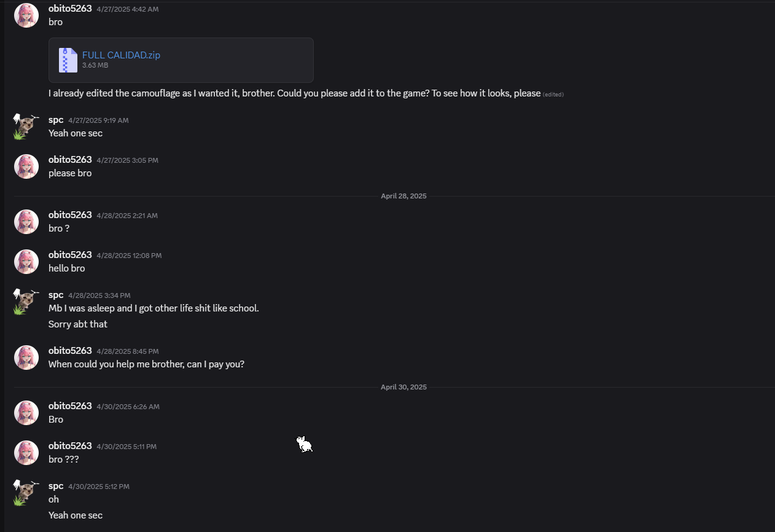Select the "Sorry abt that" message text
Viewport: 775px width, 532px height.
tap(78, 324)
